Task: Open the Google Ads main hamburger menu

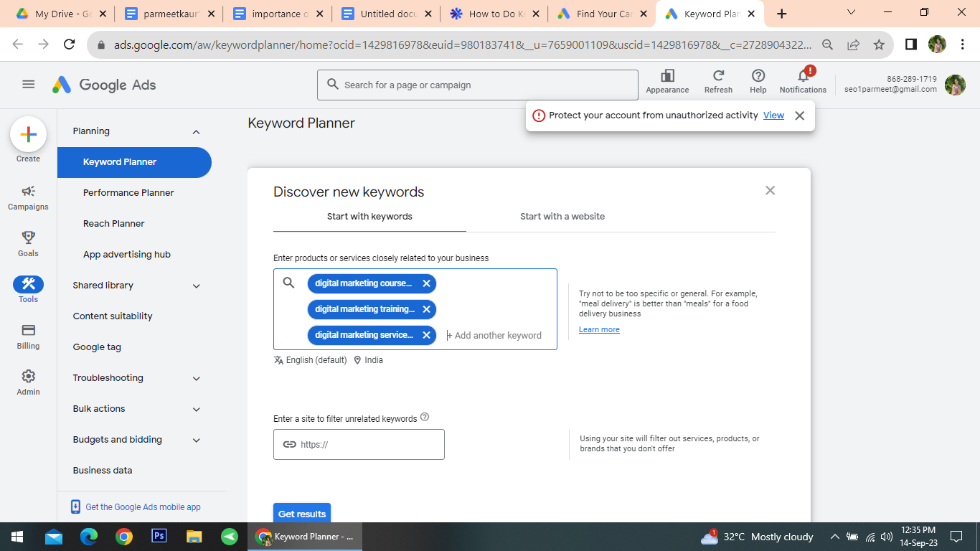Action: pos(29,85)
